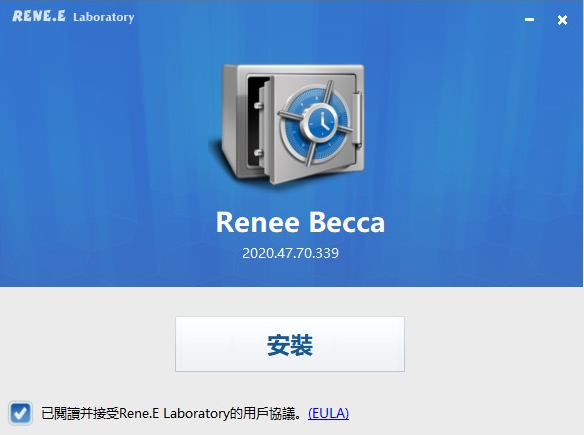This screenshot has width=584, height=435.
Task: Click the lower hinge on safe door
Action: pos(258,152)
